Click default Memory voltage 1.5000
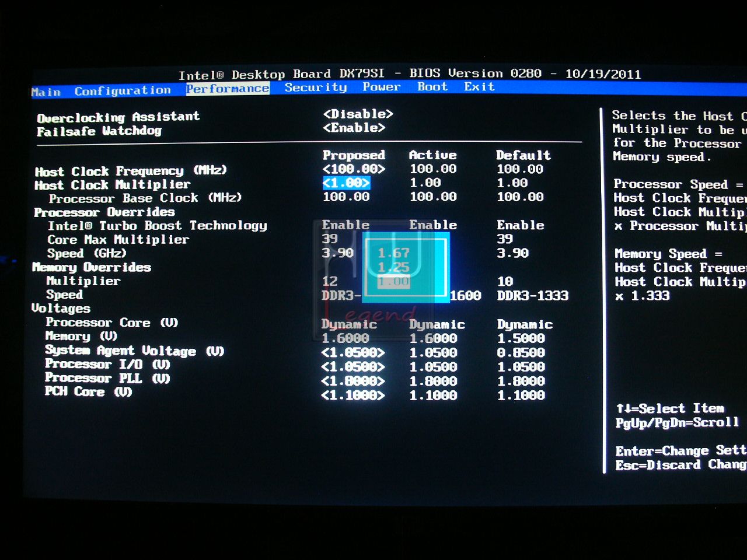The height and width of the screenshot is (560, 747). [x=521, y=338]
